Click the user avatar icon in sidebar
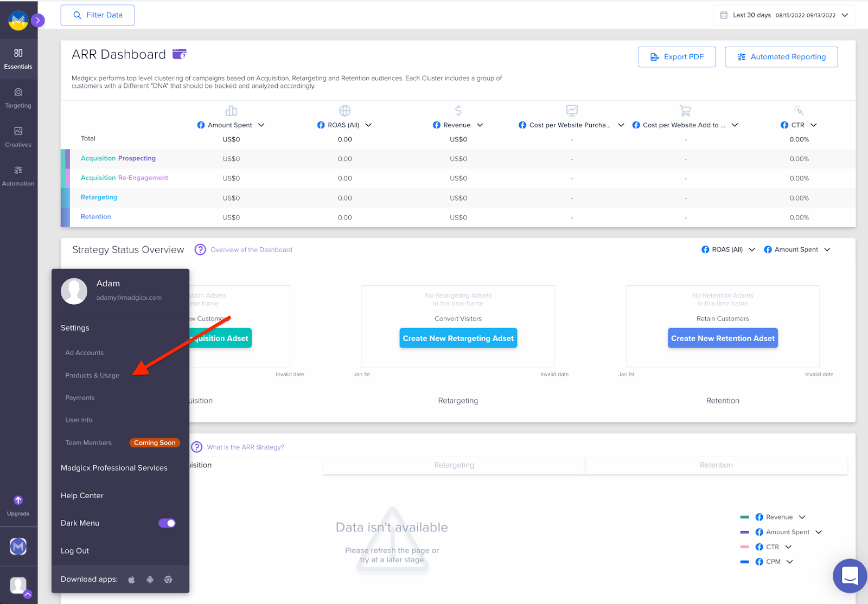 point(18,586)
